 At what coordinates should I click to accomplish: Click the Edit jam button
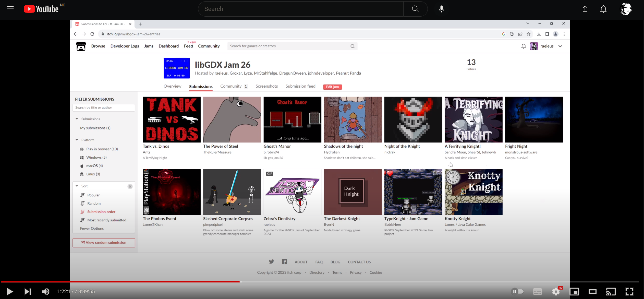tap(332, 87)
